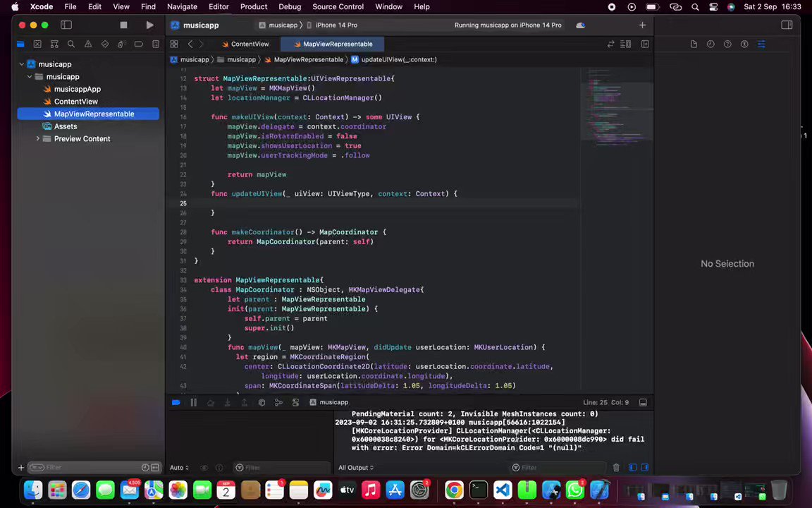Screen dimensions: 812x508
Task: Pause program execution in debug bar
Action: (193, 402)
